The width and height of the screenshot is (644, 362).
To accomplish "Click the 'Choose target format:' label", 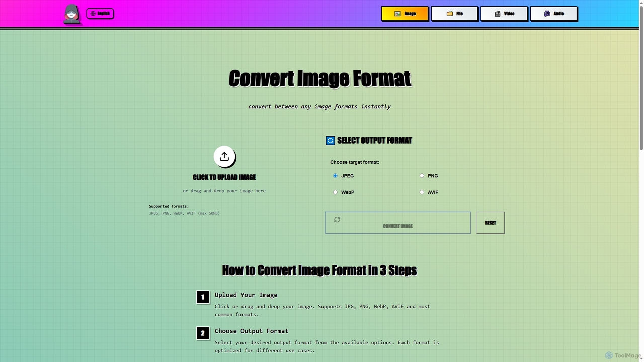I will pos(355,162).
